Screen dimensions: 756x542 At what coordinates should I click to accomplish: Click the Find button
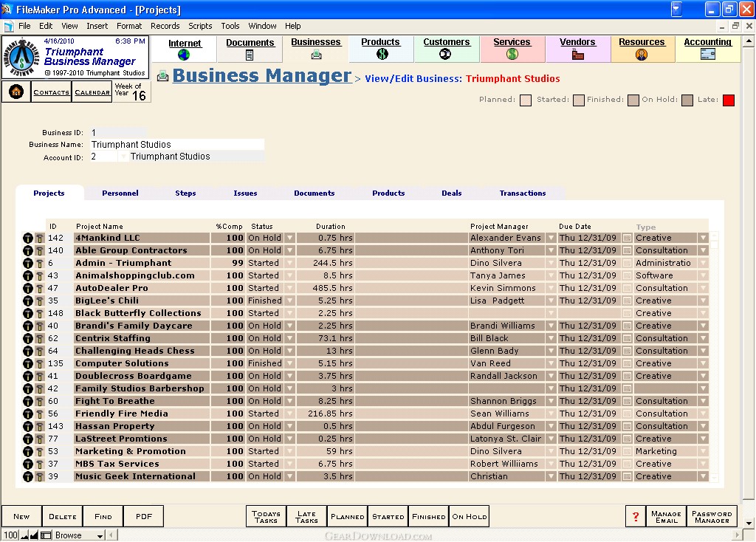tap(103, 516)
